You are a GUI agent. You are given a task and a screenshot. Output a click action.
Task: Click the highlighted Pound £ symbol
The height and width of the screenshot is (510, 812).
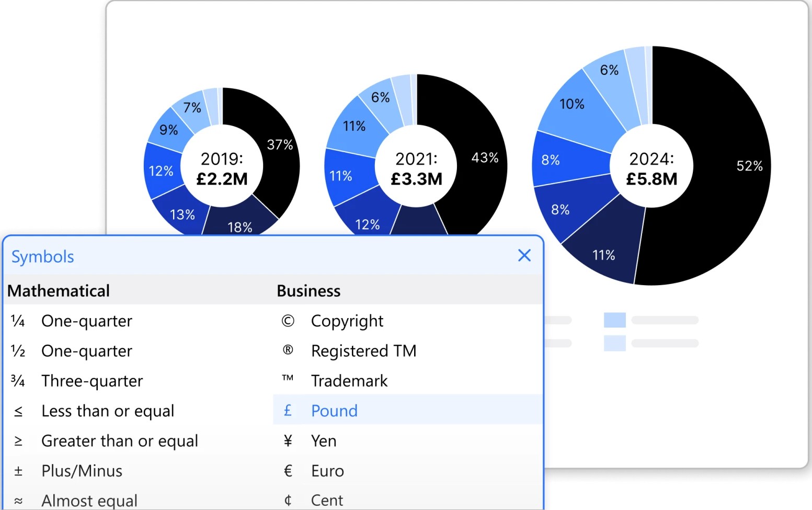[334, 411]
